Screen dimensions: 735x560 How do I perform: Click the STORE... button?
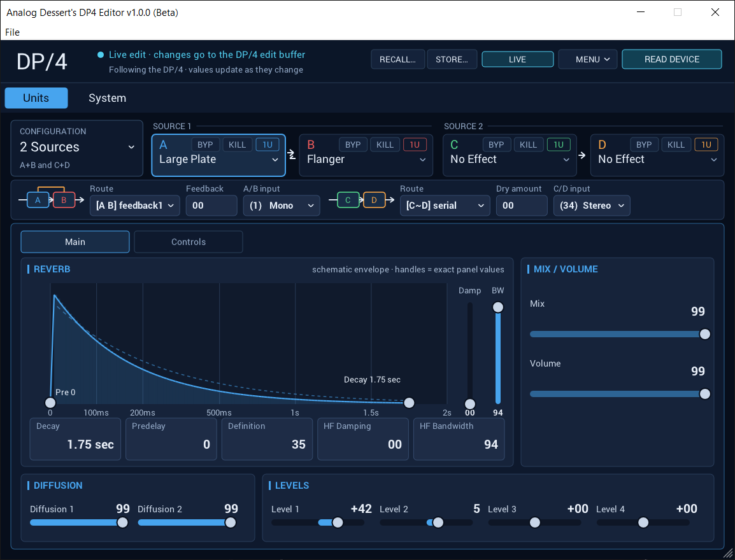coord(452,59)
